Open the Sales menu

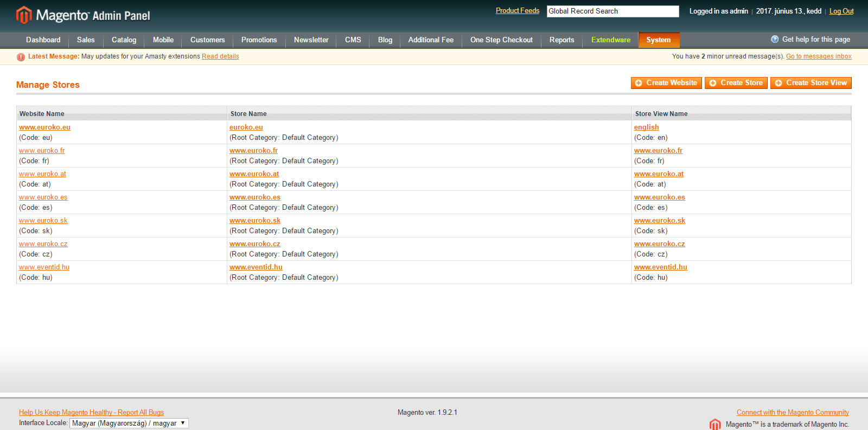click(x=86, y=40)
